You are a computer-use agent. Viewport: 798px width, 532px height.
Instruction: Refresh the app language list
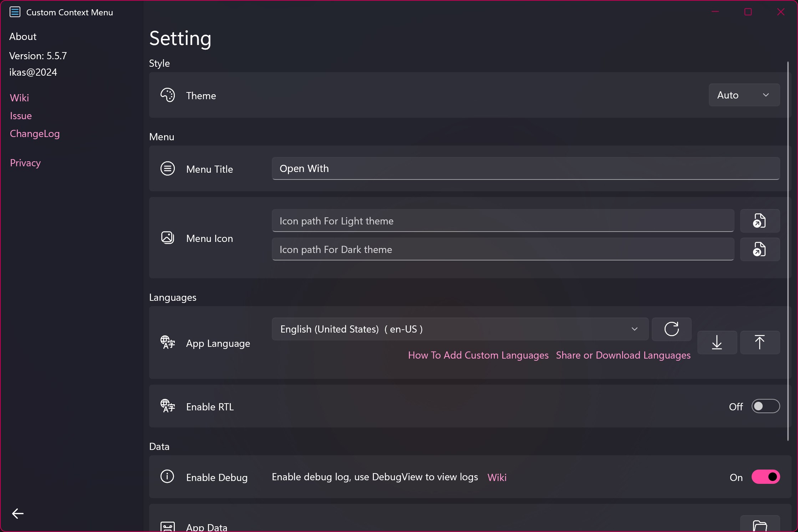[671, 329]
